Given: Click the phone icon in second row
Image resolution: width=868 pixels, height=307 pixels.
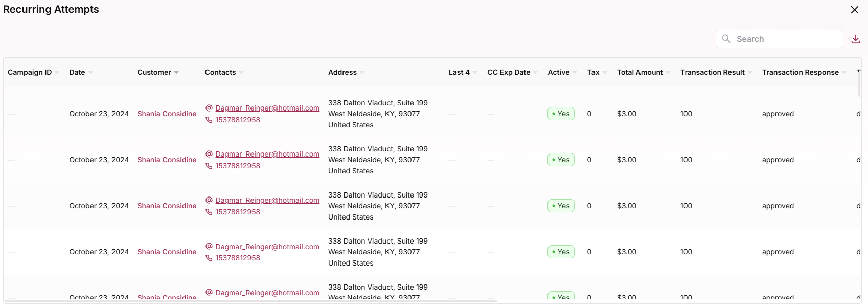Looking at the screenshot, I should pos(209,166).
